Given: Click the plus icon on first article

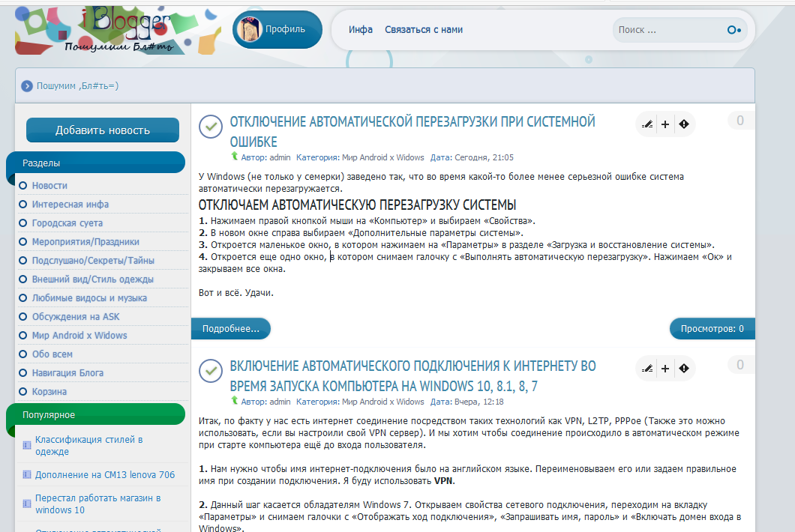Looking at the screenshot, I should tap(665, 124).
